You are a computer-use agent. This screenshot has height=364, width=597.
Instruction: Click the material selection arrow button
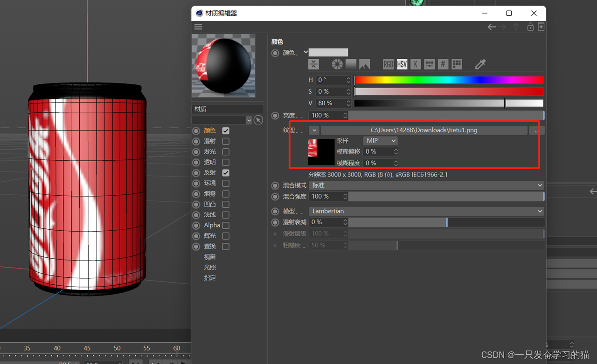pos(258,120)
